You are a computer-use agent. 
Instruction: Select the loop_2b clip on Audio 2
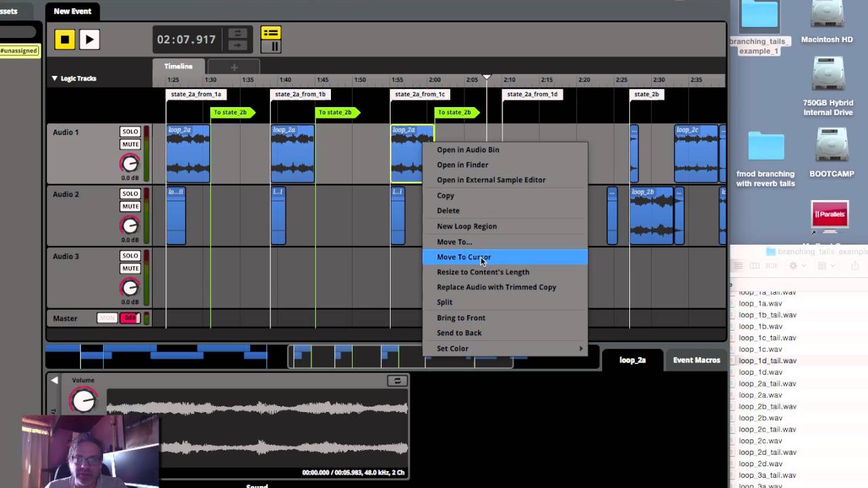coord(652,216)
